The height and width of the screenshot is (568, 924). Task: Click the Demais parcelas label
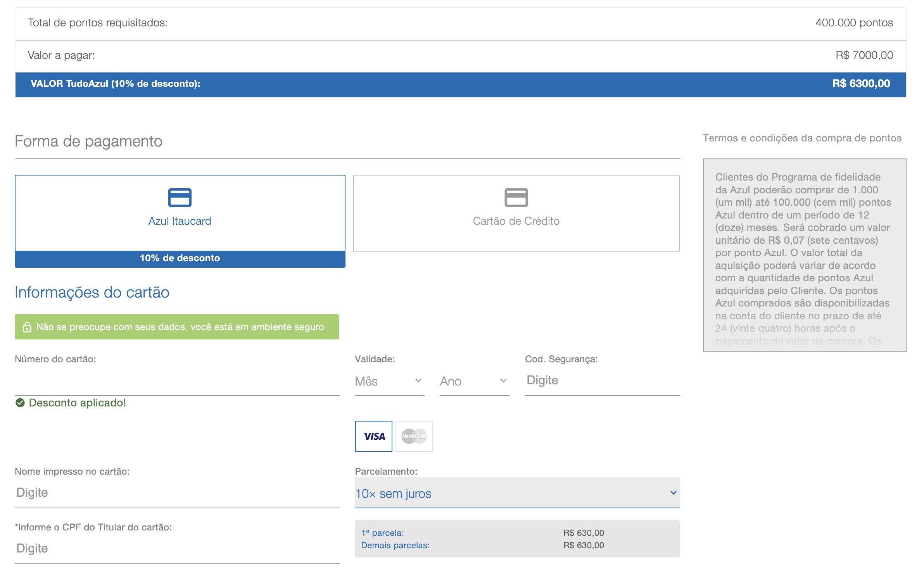pos(396,546)
